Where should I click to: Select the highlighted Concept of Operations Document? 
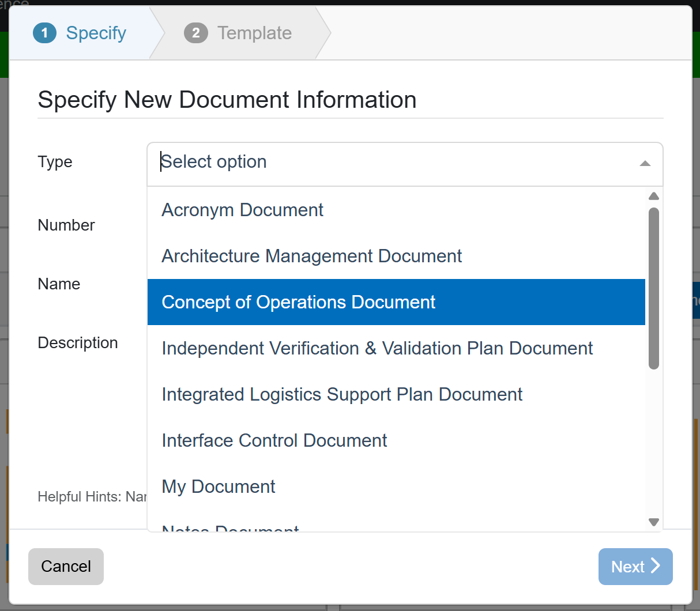298,302
